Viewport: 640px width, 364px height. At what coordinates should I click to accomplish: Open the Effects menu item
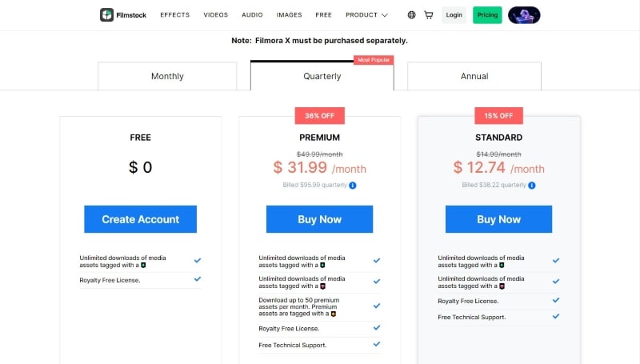click(174, 15)
